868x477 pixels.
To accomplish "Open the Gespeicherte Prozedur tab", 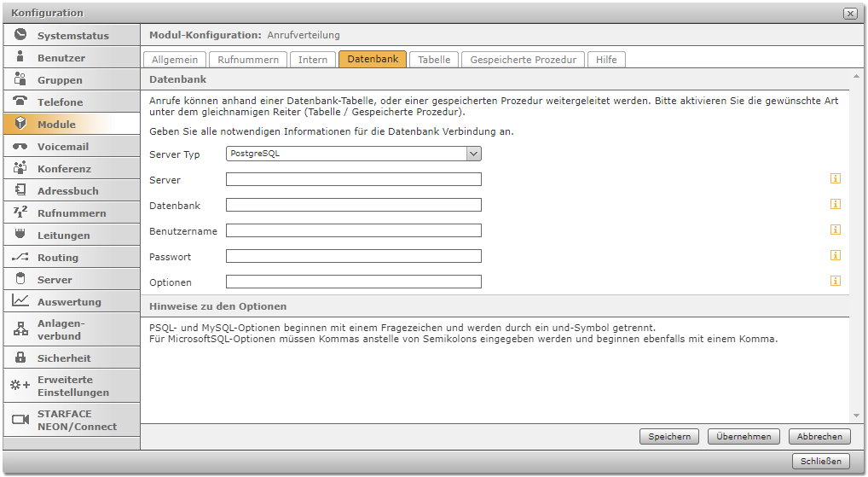I will (524, 60).
